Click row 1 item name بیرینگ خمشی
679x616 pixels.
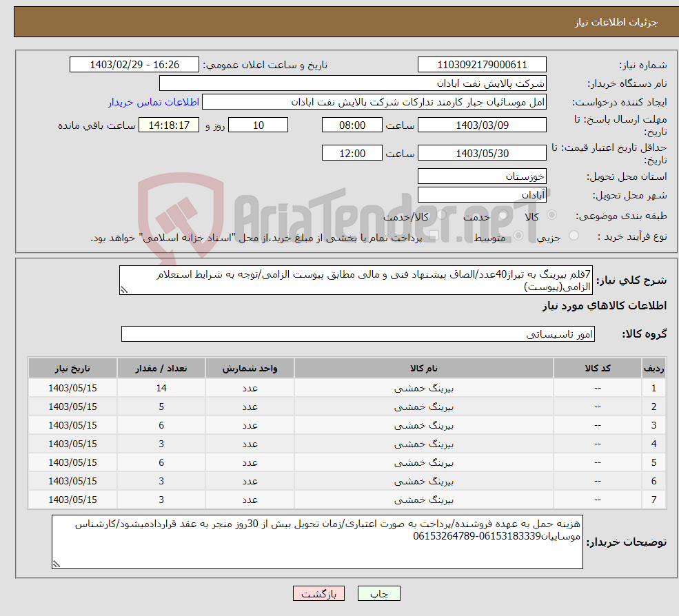pos(423,389)
